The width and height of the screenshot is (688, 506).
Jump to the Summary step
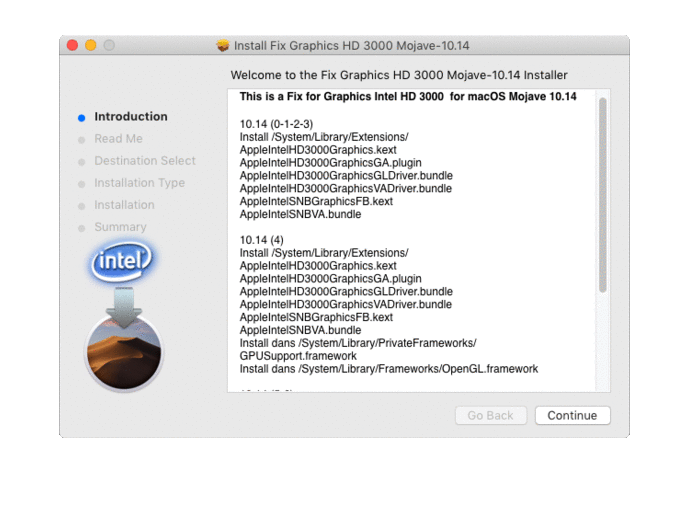[x=120, y=227]
